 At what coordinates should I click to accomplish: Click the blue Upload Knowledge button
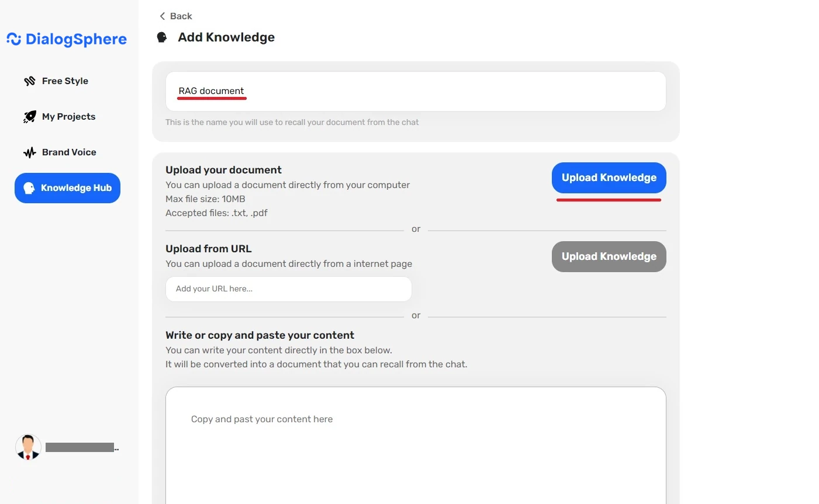pyautogui.click(x=609, y=177)
